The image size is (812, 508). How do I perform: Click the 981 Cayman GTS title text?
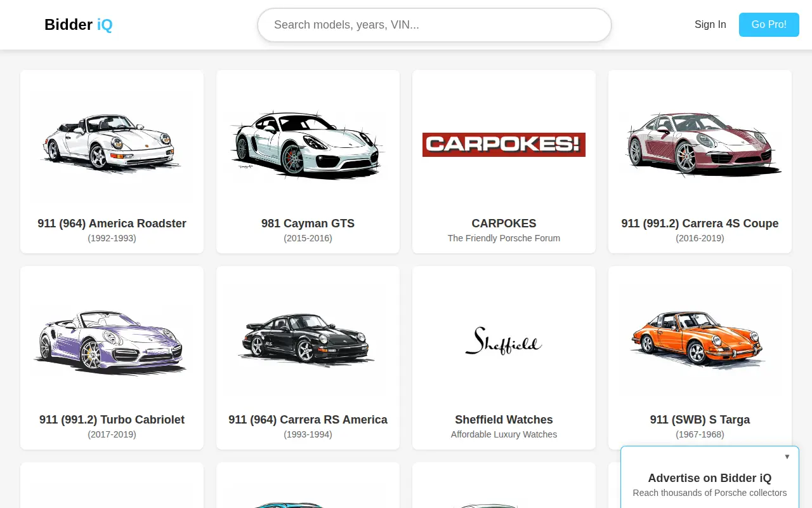coord(308,224)
